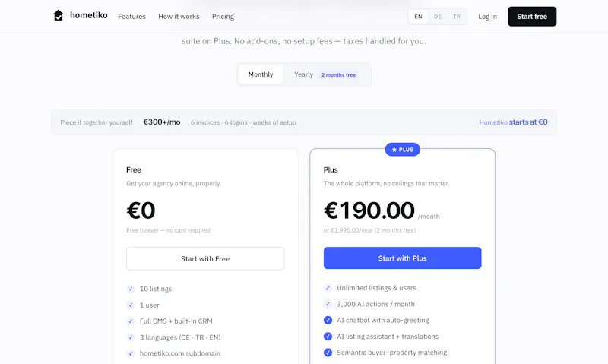Click the Start free button
Image resolution: width=608 pixels, height=364 pixels.
click(532, 16)
